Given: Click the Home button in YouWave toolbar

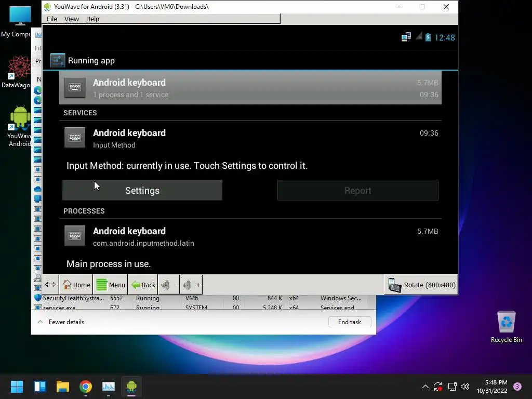Looking at the screenshot, I should [77, 285].
